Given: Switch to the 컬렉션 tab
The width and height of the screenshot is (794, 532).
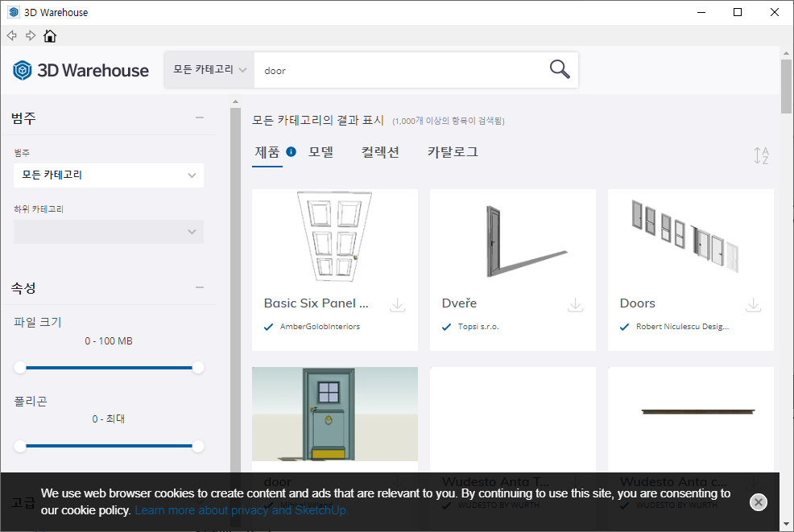Looking at the screenshot, I should pos(380,152).
